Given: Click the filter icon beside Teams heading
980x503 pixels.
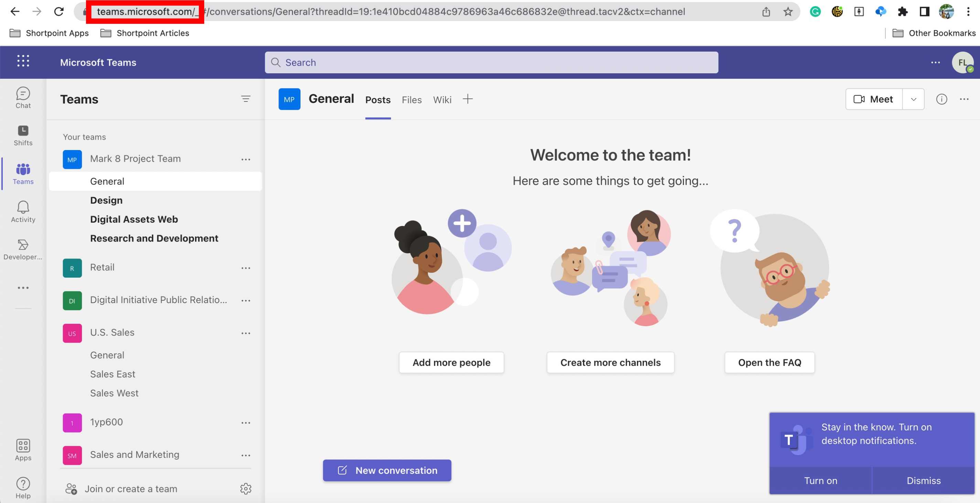Looking at the screenshot, I should tap(246, 99).
